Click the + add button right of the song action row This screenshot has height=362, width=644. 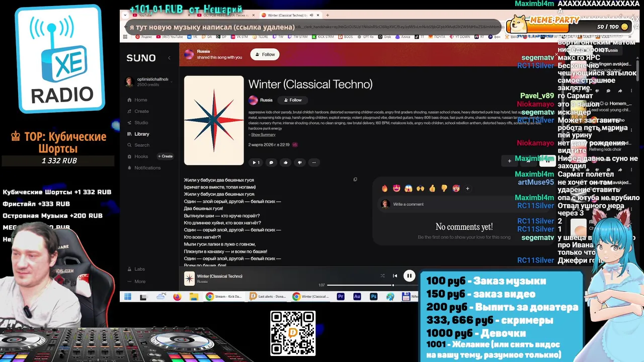[510, 161]
